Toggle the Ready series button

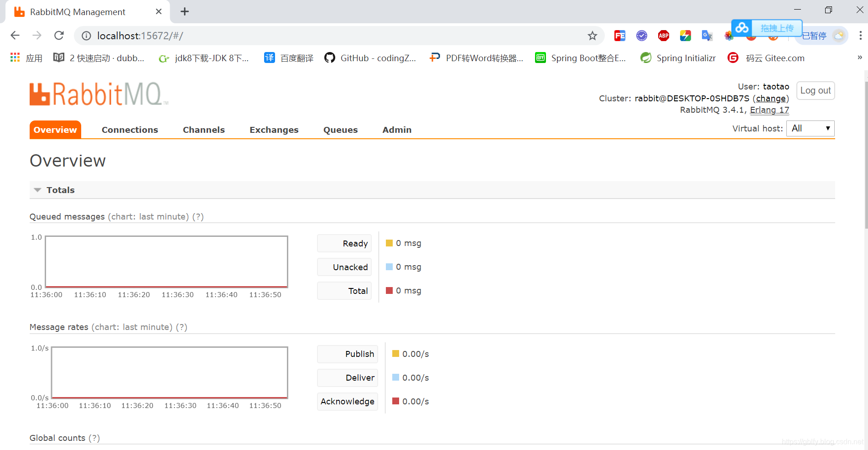344,243
